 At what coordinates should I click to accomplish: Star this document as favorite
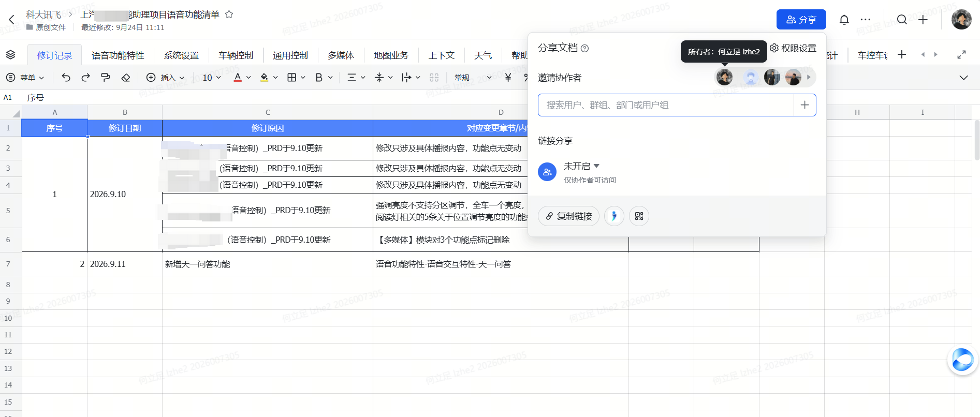tap(229, 14)
